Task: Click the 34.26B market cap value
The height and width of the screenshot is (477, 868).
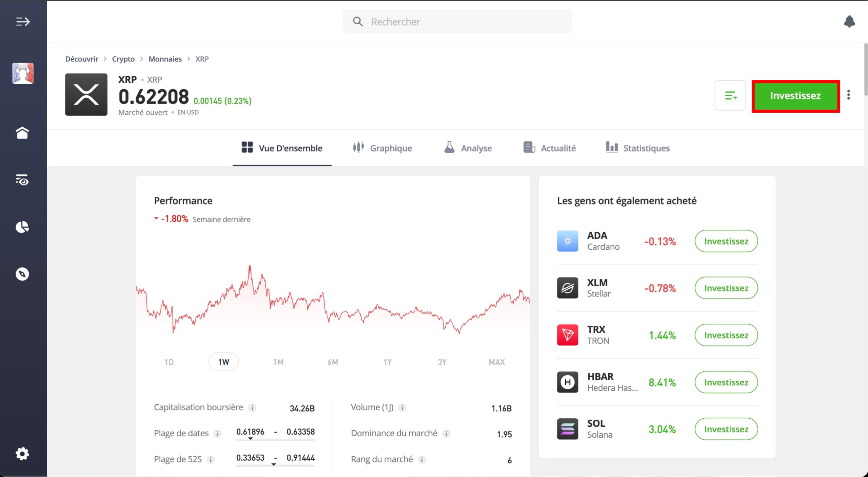Action: pyautogui.click(x=302, y=408)
